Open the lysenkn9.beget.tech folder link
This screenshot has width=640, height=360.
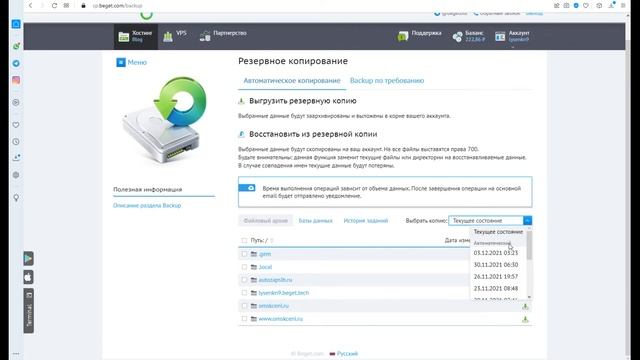tap(284, 293)
